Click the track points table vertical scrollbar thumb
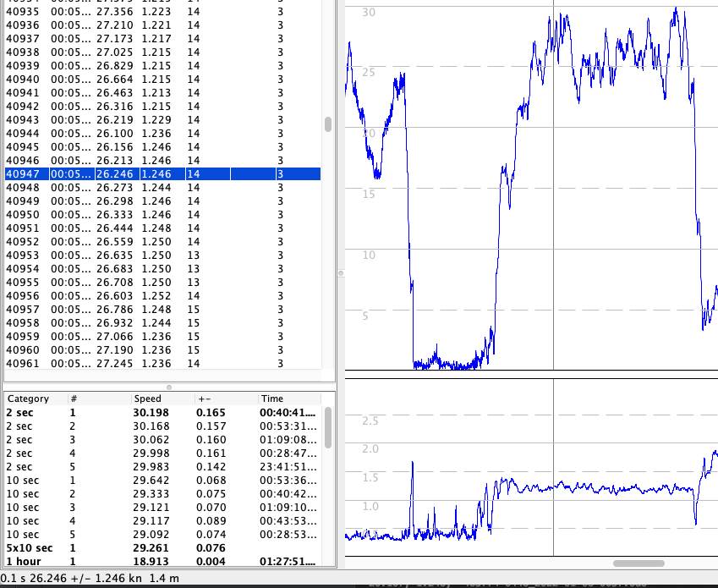718x588 pixels. pos(328,124)
